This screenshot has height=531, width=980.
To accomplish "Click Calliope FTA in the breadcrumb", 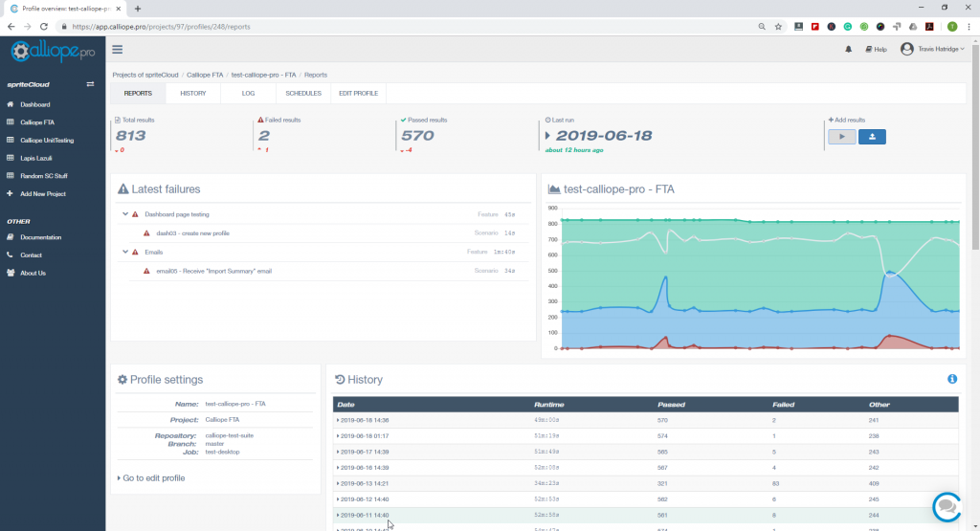I will pyautogui.click(x=205, y=74).
